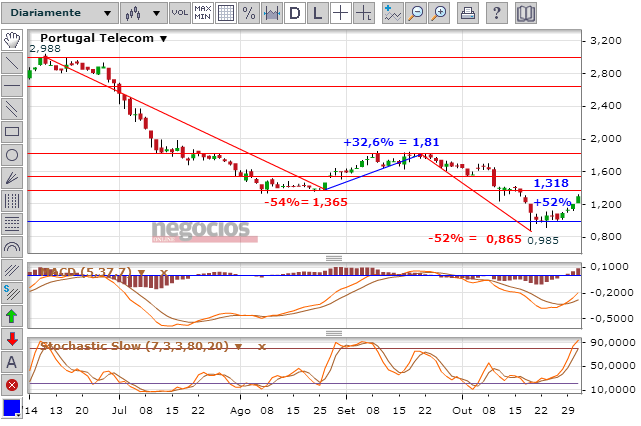Toggle the MAX MIN markers
Image resolution: width=641 pixels, height=426 pixels.
203,13
